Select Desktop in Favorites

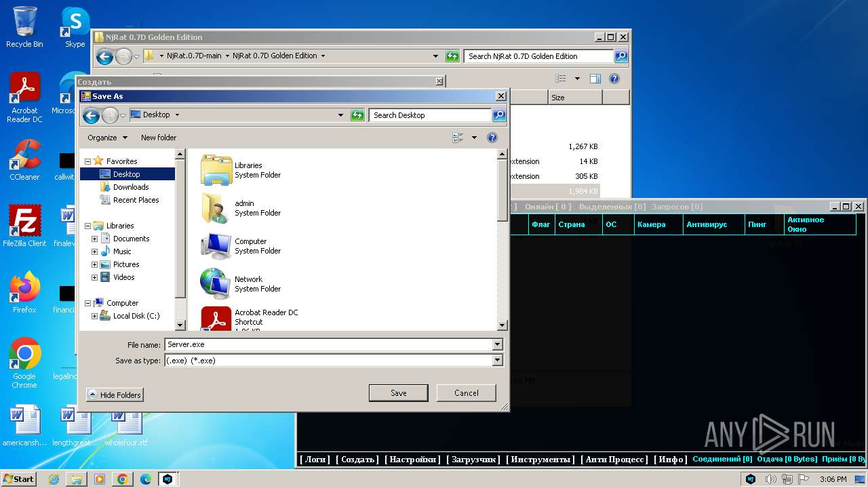127,174
